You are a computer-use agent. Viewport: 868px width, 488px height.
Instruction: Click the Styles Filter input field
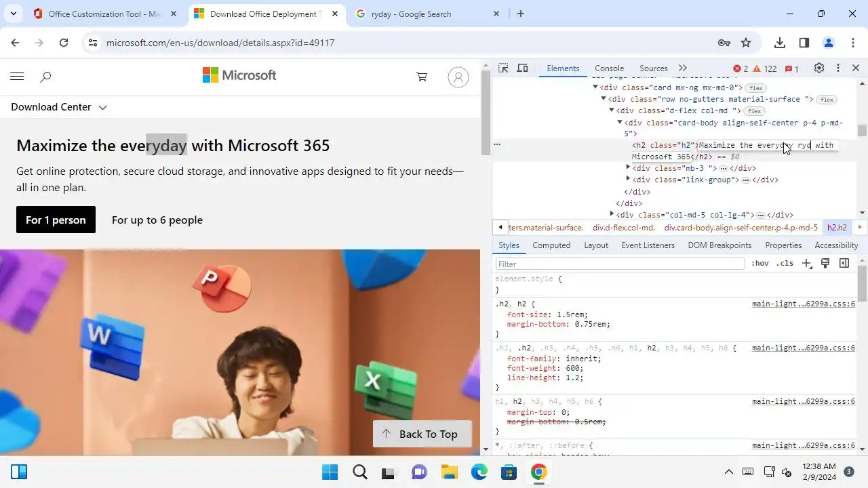pyautogui.click(x=620, y=264)
